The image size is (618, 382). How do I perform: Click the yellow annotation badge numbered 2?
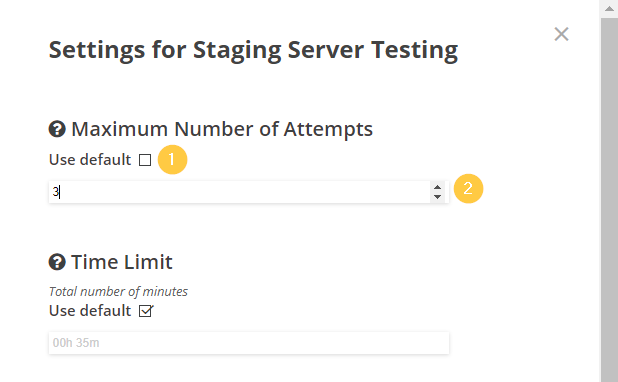pyautogui.click(x=468, y=188)
